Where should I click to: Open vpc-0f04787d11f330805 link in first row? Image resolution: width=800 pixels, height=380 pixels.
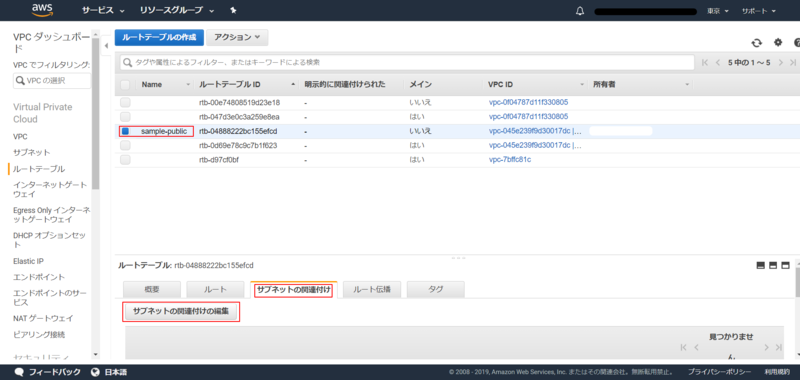pos(528,103)
